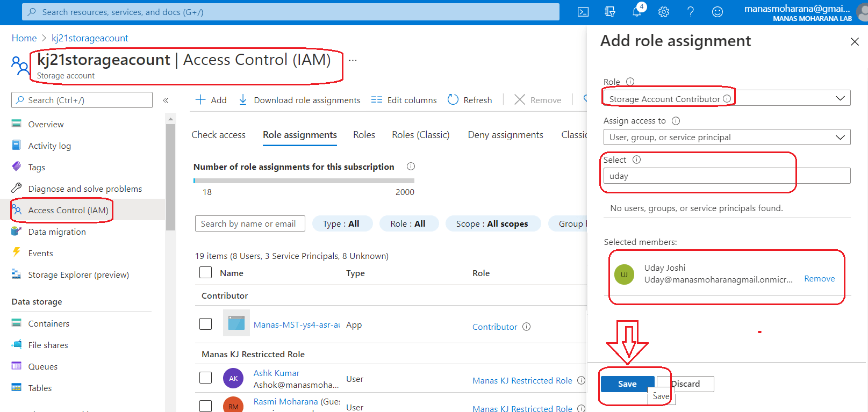868x412 pixels.
Task: Click the more options ellipsis beside page title
Action: 353,60
